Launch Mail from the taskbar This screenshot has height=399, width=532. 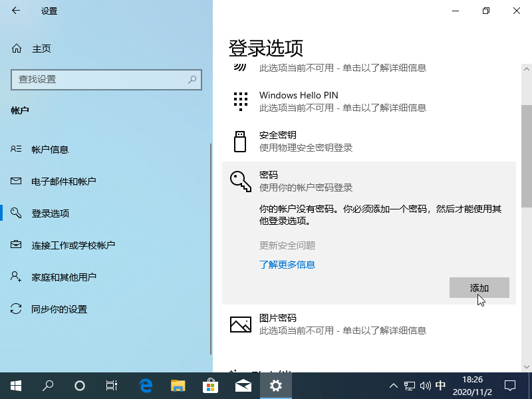(x=243, y=386)
